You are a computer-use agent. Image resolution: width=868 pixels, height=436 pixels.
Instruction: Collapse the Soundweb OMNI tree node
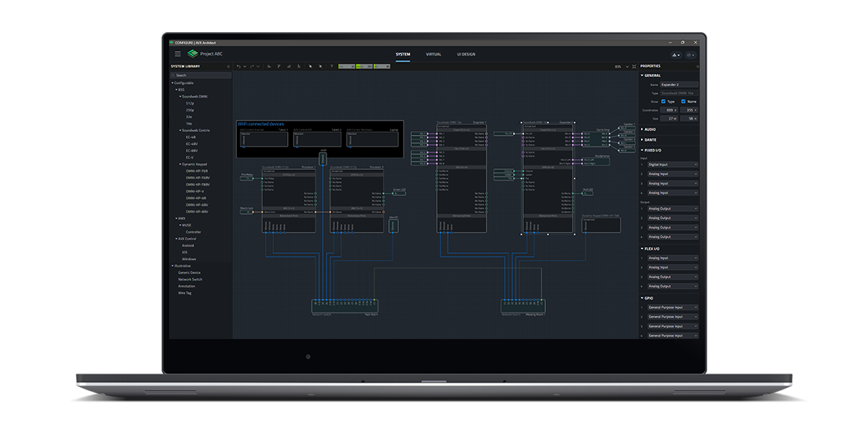coord(180,96)
